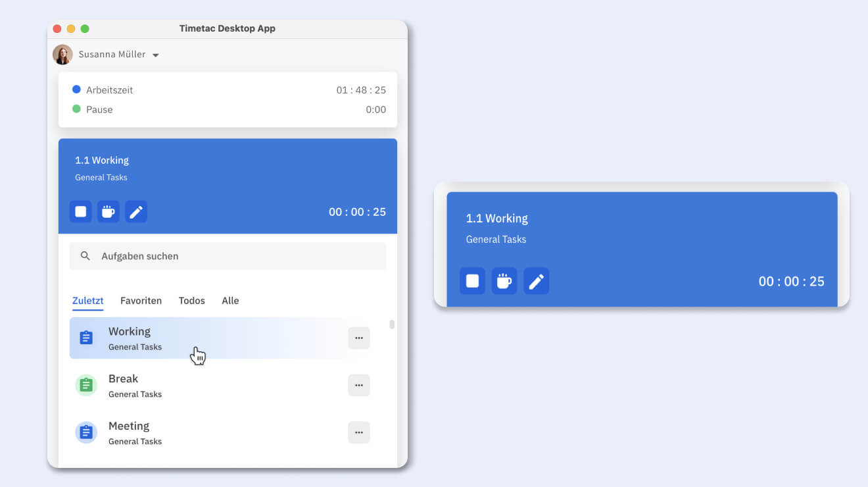Click the clipboard icon next to Break
The width and height of the screenshot is (868, 487).
pos(86,385)
